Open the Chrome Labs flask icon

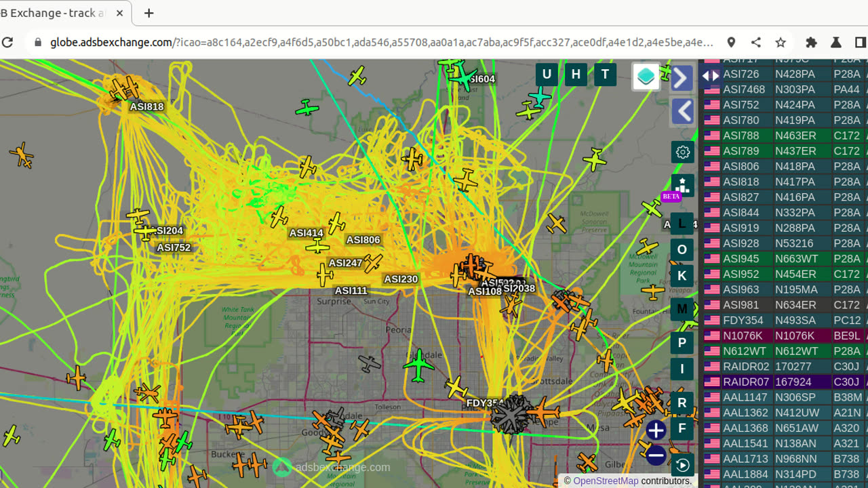point(836,42)
